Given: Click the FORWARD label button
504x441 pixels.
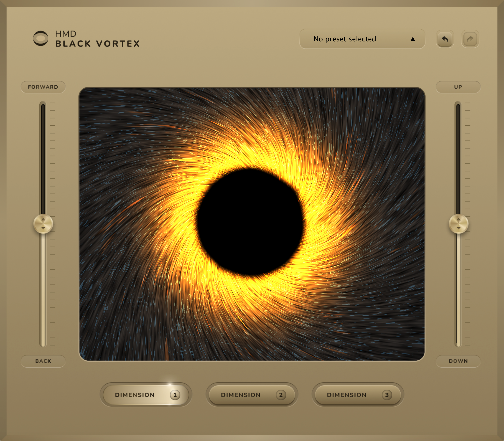Looking at the screenshot, I should pyautogui.click(x=43, y=87).
